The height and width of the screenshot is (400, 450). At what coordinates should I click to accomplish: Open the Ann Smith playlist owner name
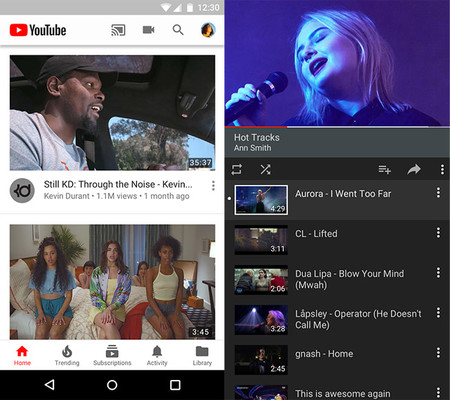(x=252, y=148)
